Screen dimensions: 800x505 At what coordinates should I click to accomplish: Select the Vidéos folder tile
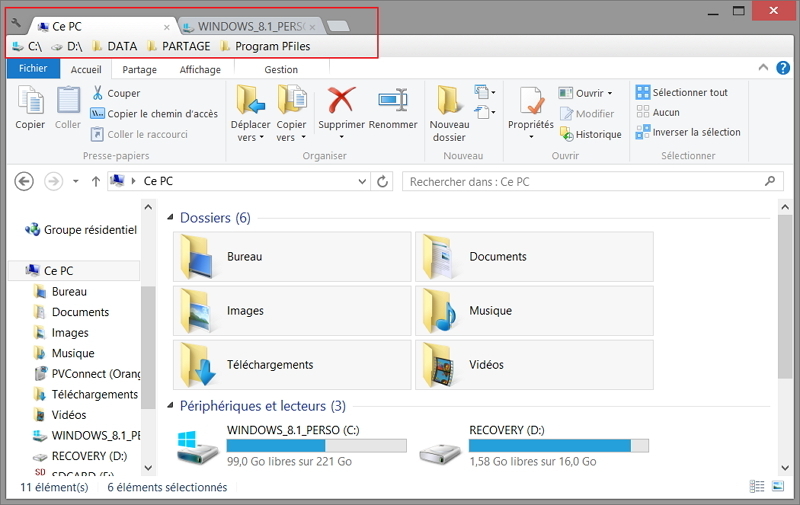click(x=534, y=365)
